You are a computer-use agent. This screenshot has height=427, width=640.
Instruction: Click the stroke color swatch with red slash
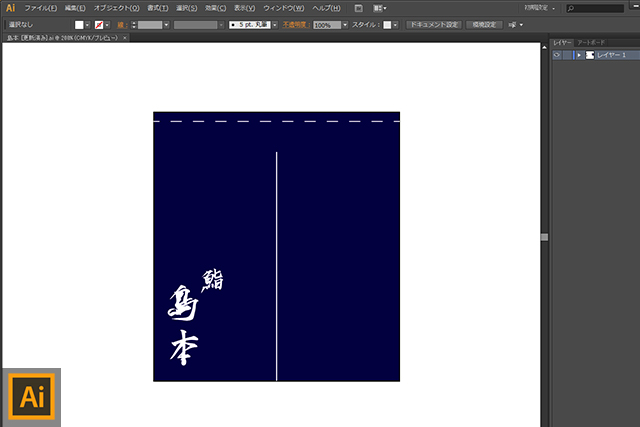98,24
